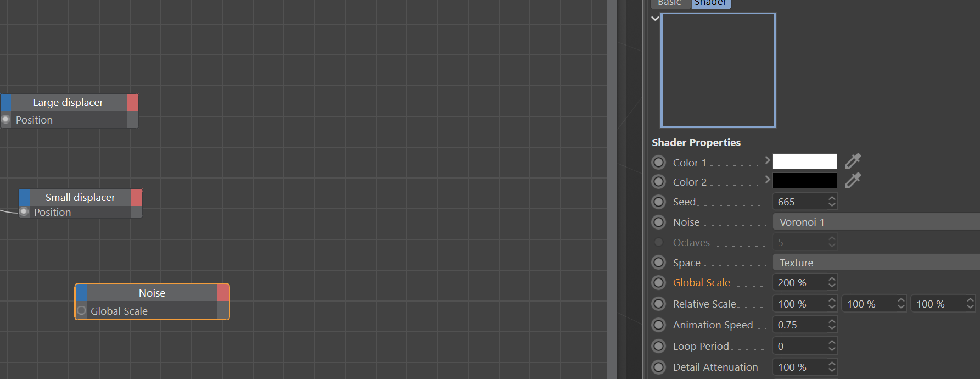
Task: Select the Noise node title
Action: click(152, 293)
